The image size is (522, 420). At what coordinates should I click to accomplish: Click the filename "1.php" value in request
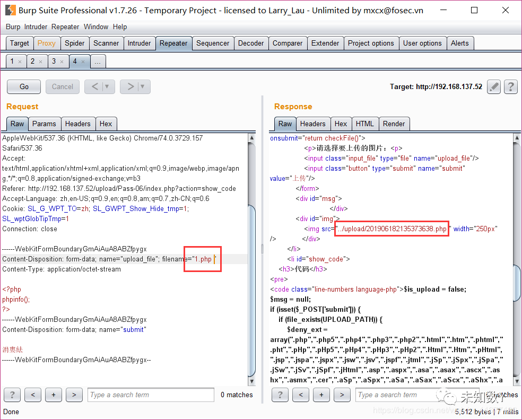203,259
